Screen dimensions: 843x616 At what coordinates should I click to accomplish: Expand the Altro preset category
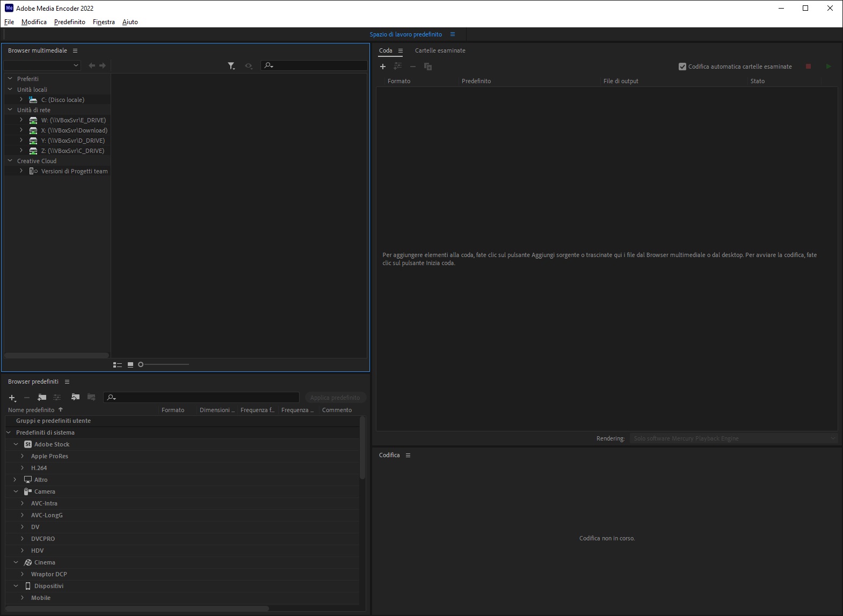click(x=15, y=480)
